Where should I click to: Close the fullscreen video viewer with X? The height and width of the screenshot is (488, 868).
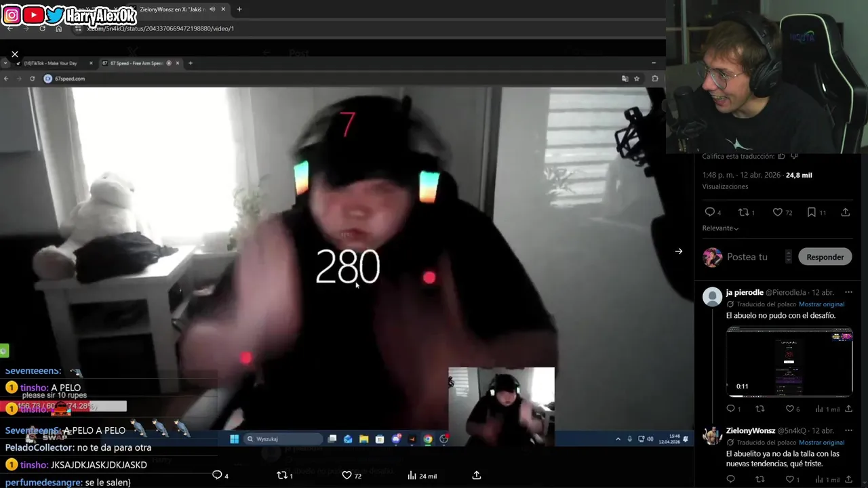pos(15,54)
